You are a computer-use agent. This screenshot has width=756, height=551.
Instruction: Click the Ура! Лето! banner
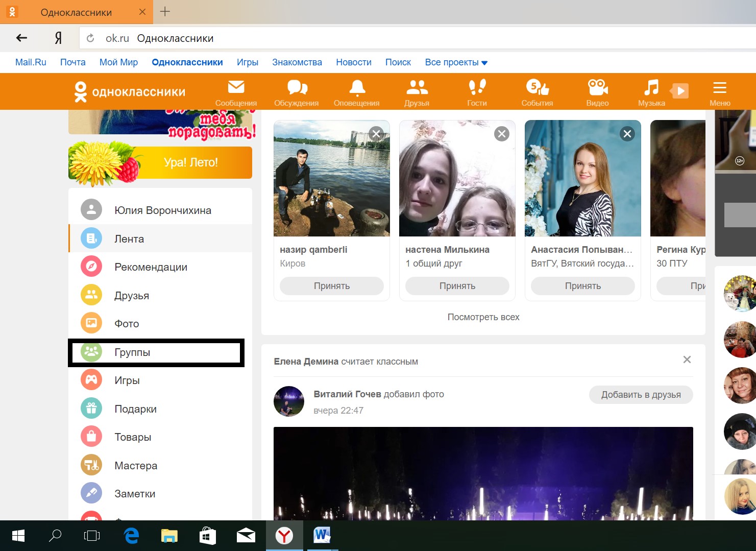coord(160,163)
